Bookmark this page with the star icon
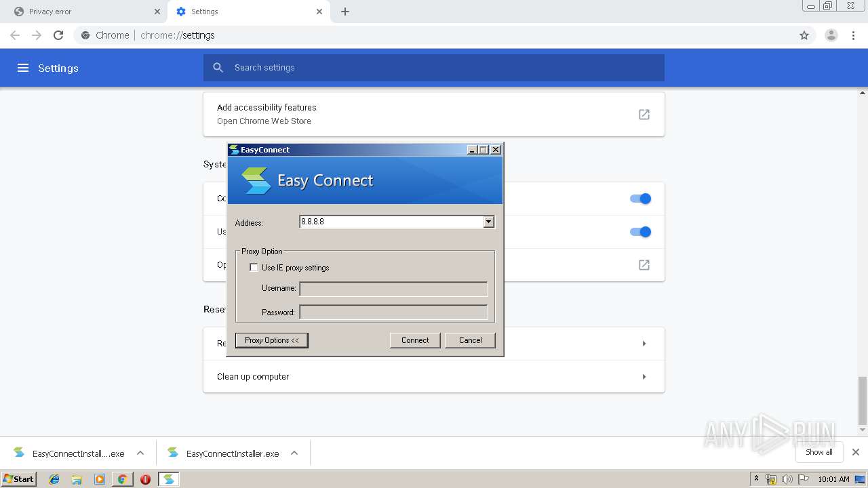This screenshot has width=868, height=488. (x=804, y=35)
